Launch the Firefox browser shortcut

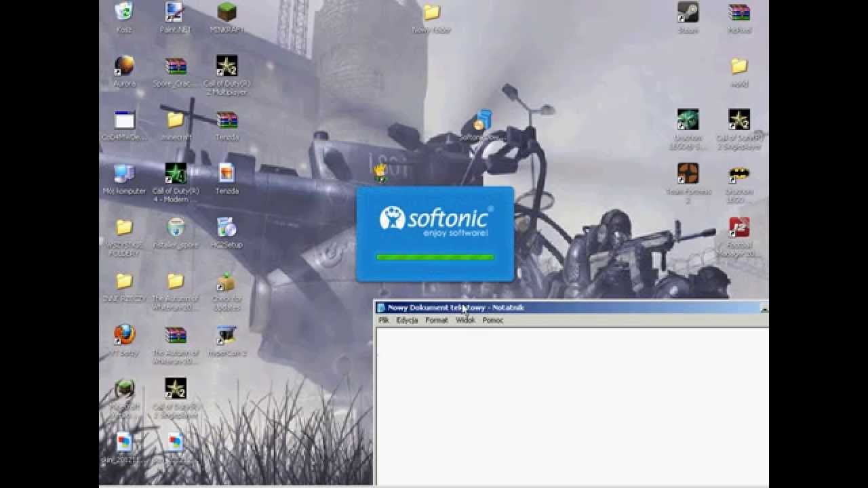point(124,335)
